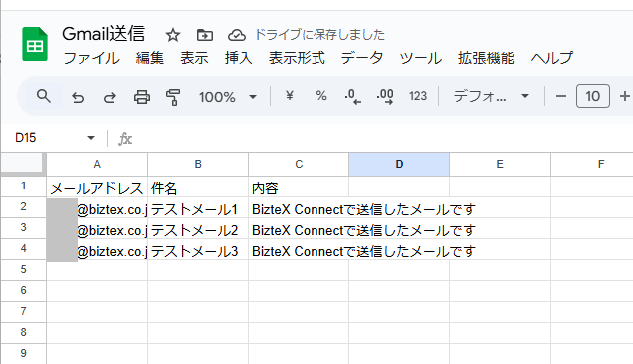Undo the last action

78,97
